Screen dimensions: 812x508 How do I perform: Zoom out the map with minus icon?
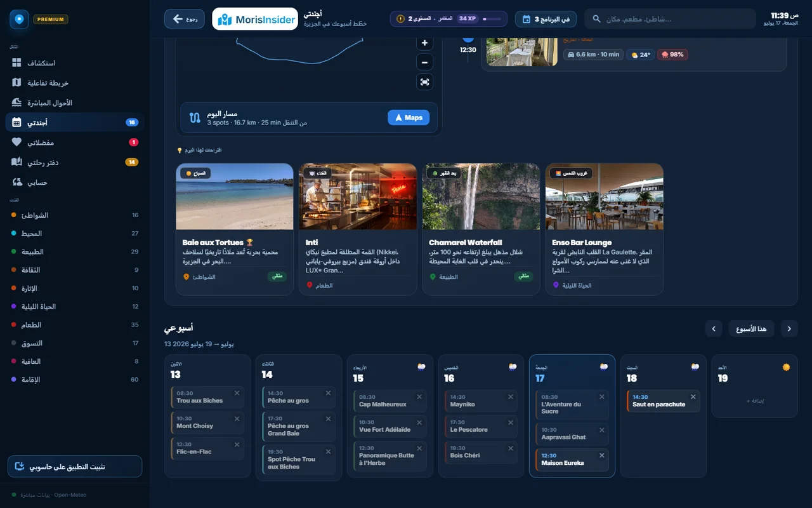(x=424, y=62)
